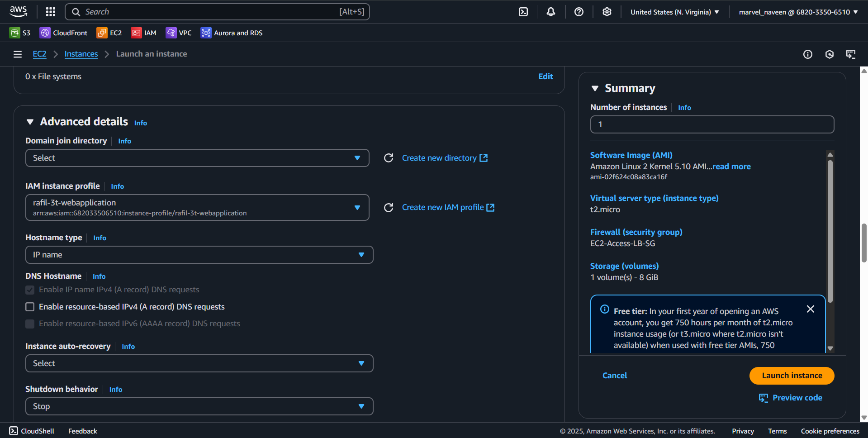Click the Preview code icon
This screenshot has height=438, width=868.
(x=764, y=398)
